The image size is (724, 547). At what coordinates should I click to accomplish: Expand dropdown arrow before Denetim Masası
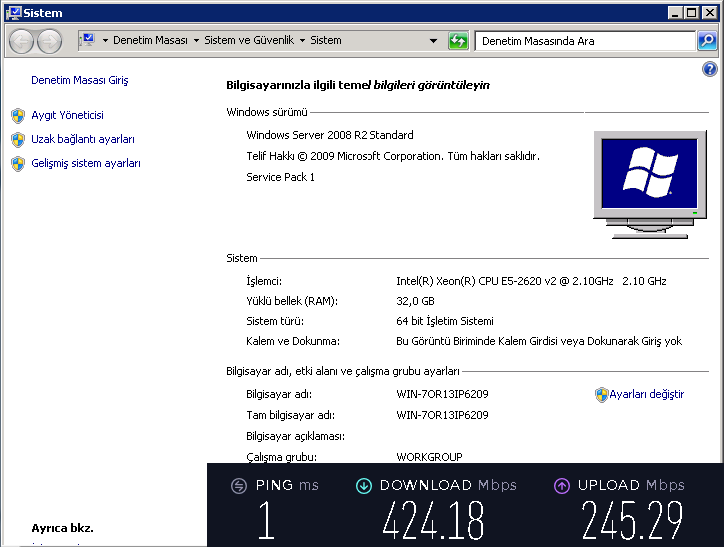click(105, 41)
